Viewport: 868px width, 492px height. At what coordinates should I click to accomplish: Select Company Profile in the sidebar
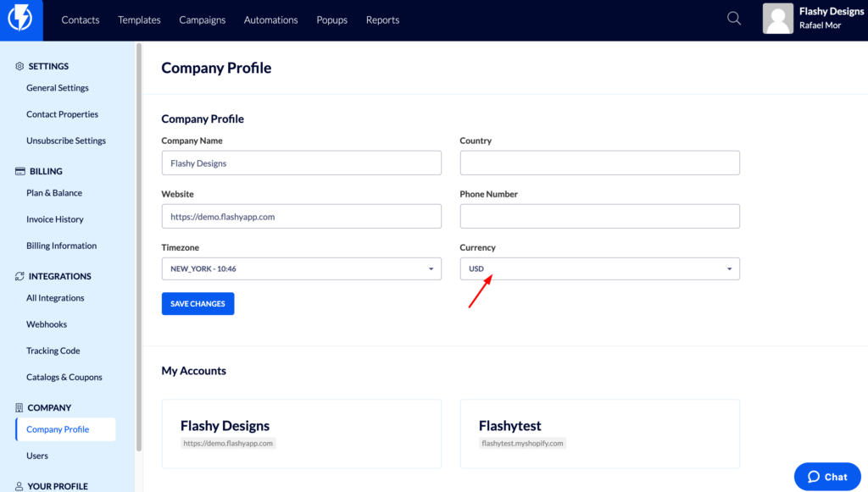(x=66, y=429)
